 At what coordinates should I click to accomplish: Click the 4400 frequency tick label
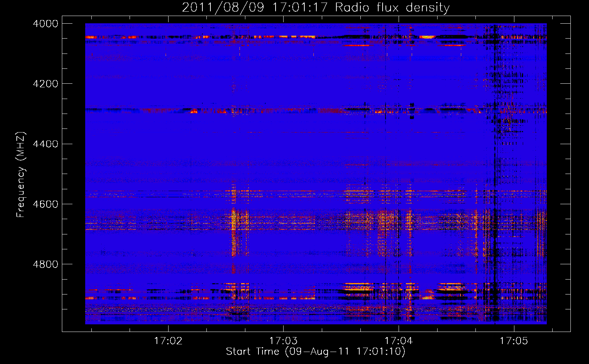[x=46, y=144]
